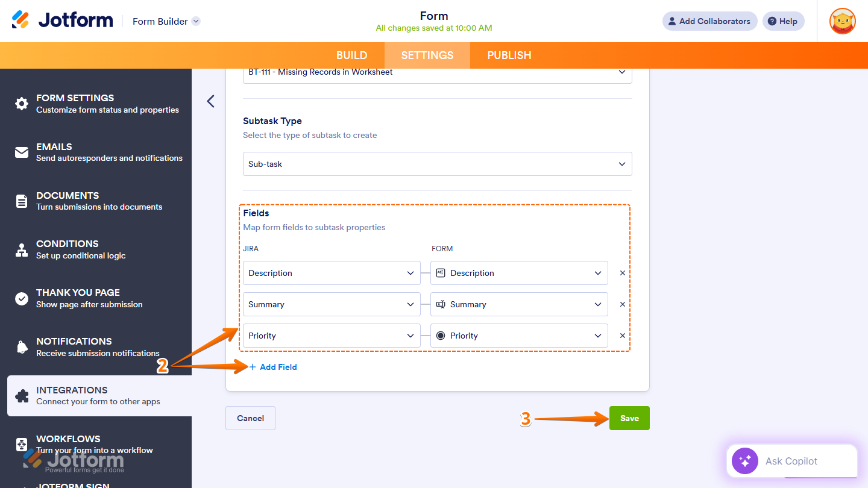
Task: Click the profile avatar in top corner
Action: pyautogui.click(x=842, y=21)
